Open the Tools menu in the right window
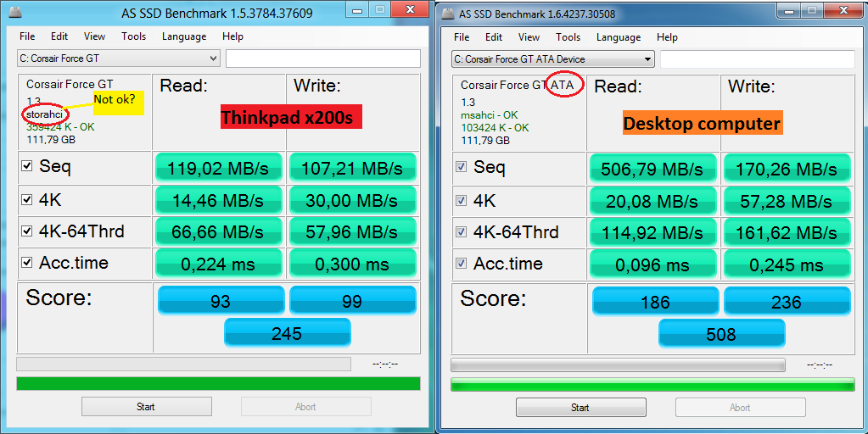Viewport: 868px width, 434px height. [x=568, y=37]
